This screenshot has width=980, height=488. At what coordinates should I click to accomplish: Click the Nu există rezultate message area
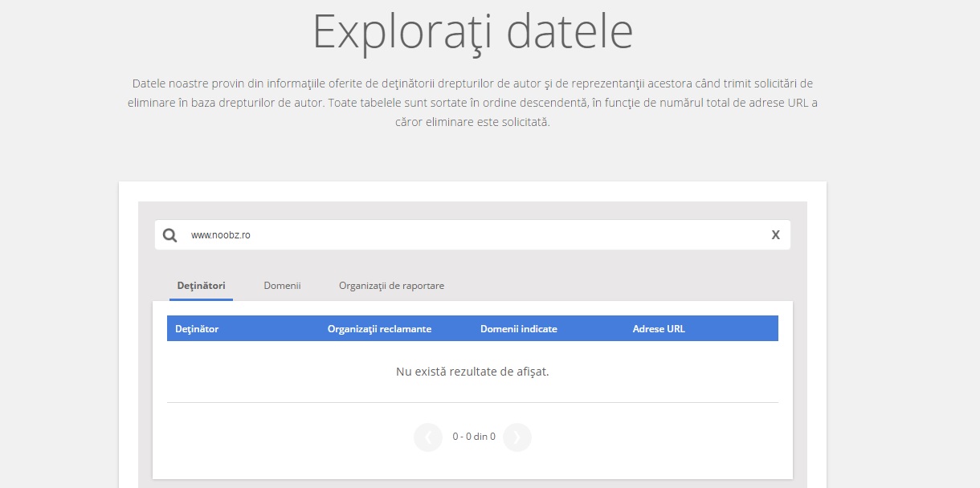point(472,372)
